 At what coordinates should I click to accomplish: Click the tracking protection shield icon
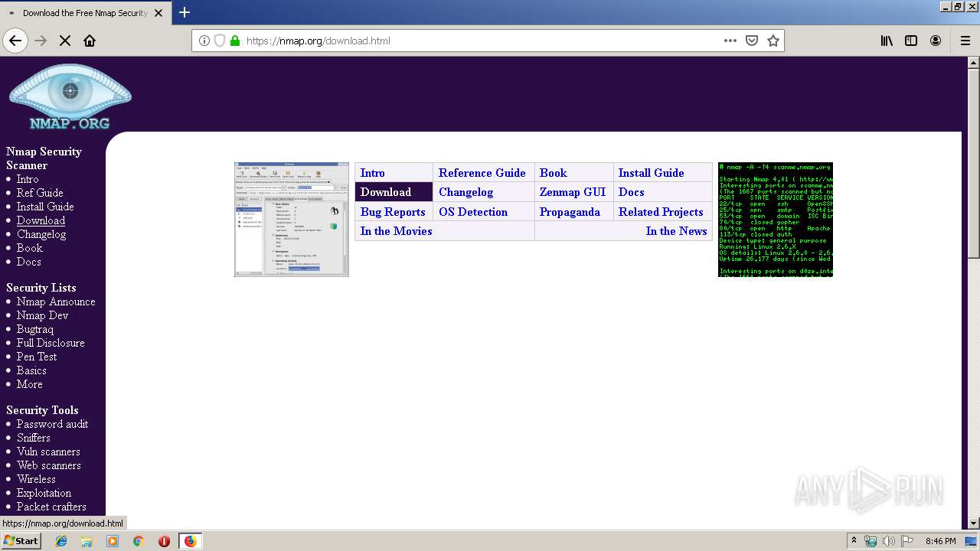pyautogui.click(x=220, y=41)
